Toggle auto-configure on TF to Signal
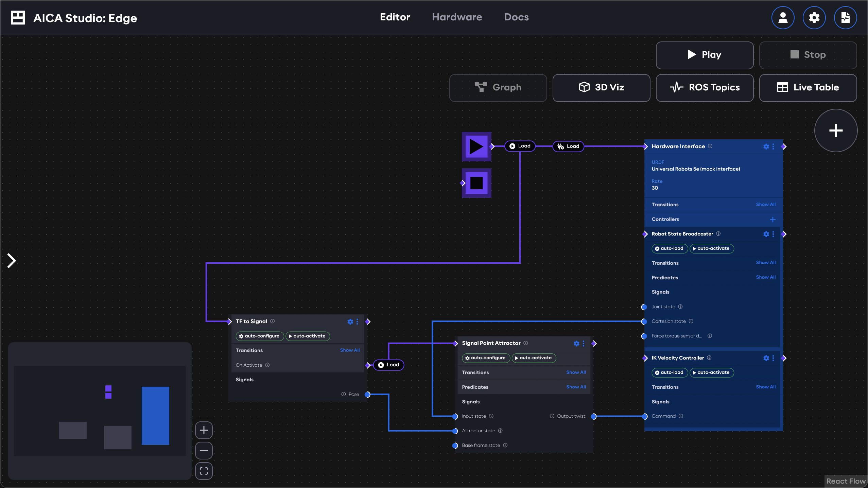868x488 pixels. pos(260,336)
